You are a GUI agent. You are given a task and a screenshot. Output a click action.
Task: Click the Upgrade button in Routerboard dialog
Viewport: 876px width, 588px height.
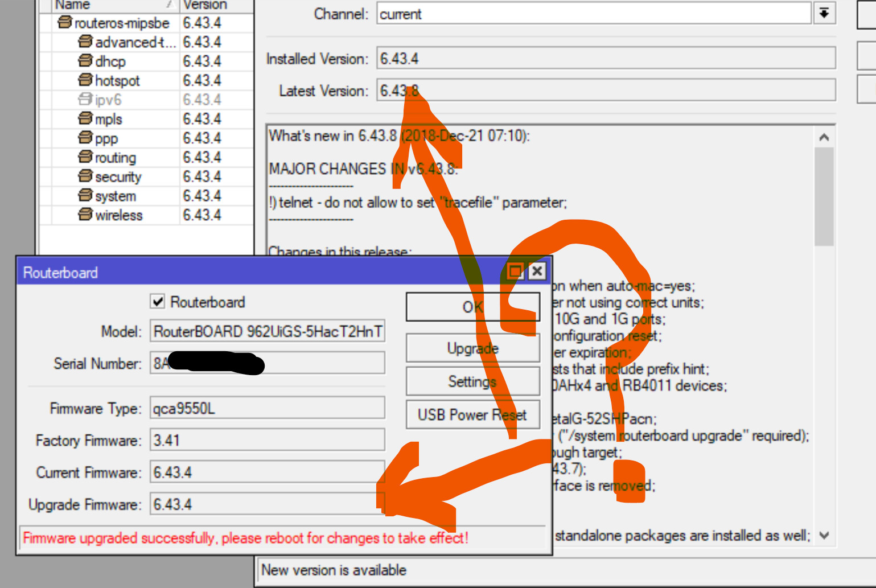pyautogui.click(x=472, y=348)
